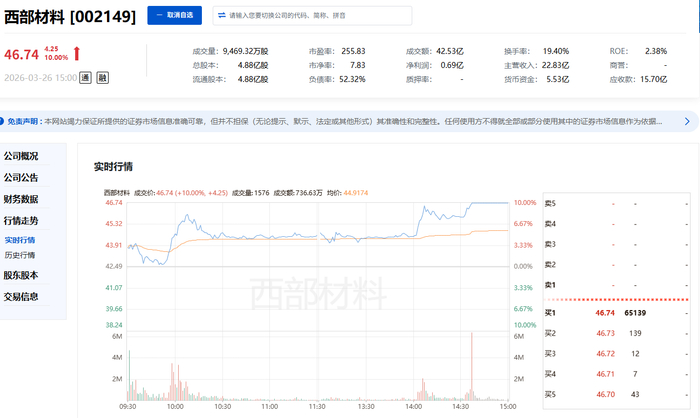Click the 市盈率 value 255.83
Screen dimensions: 700x418
pos(353,51)
